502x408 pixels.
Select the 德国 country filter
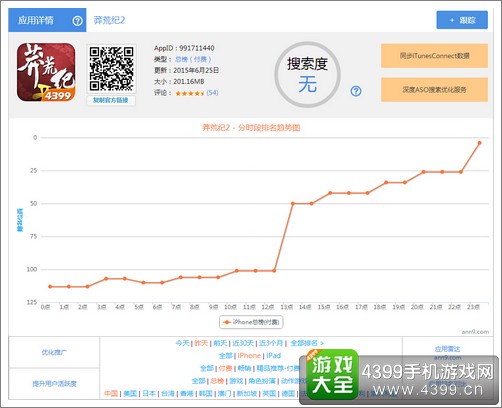(x=288, y=393)
